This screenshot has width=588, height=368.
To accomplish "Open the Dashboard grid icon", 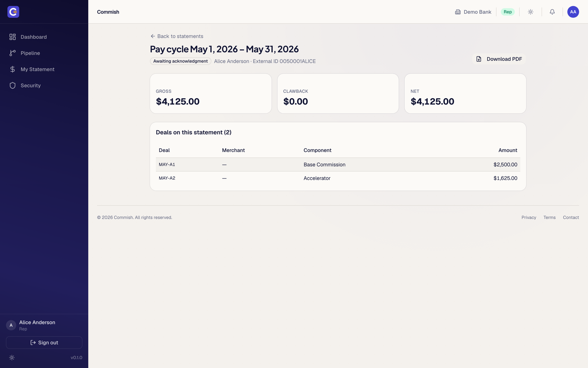I will point(12,37).
